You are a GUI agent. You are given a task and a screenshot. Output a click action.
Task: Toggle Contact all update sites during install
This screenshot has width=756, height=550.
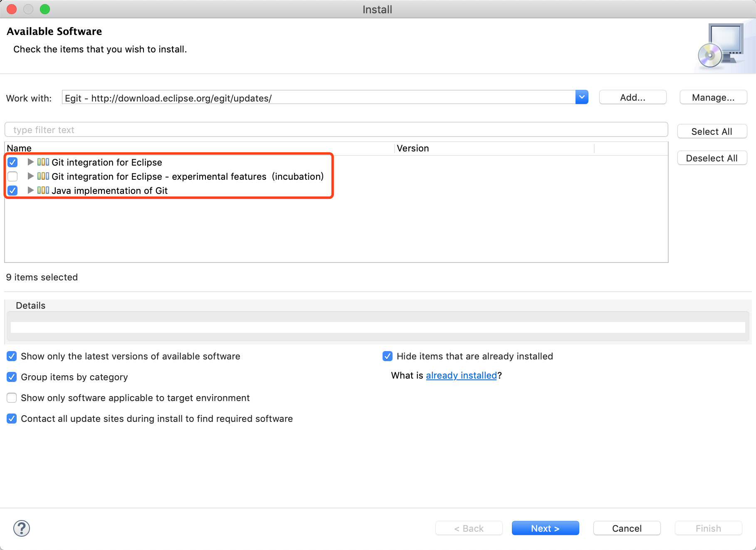tap(12, 419)
